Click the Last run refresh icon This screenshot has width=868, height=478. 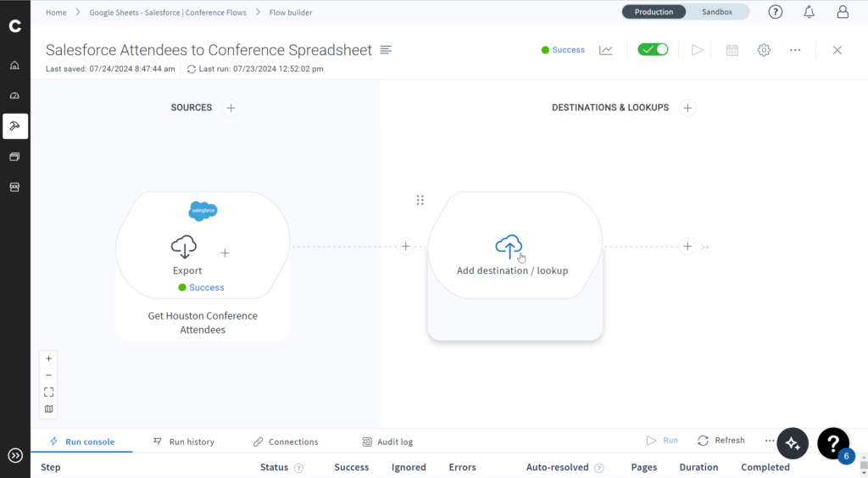[192, 69]
